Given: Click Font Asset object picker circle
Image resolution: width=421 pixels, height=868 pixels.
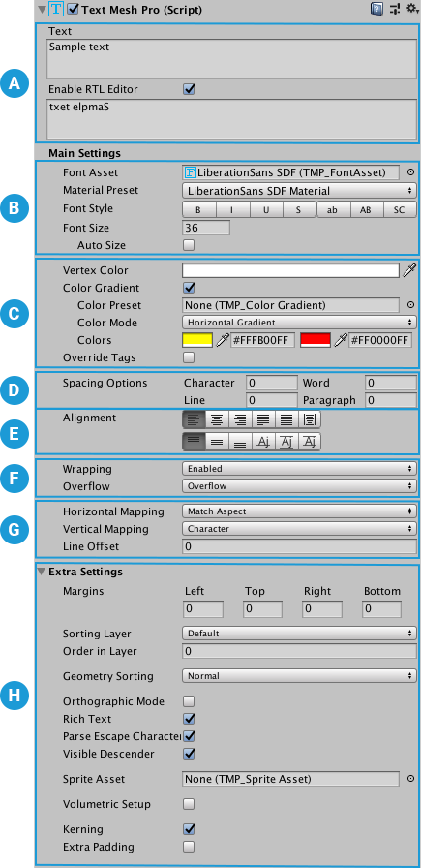Looking at the screenshot, I should 410,172.
